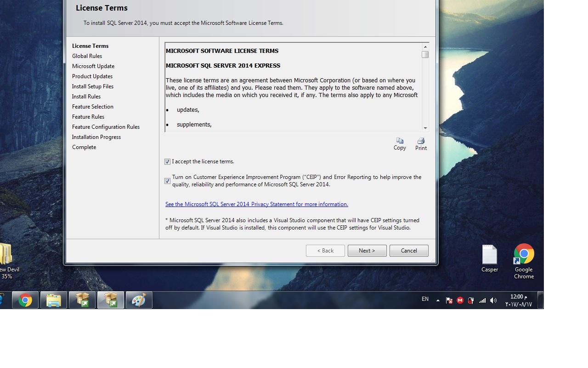Open the clock showing 12:00
Viewport: 588px width, 368px height.
519,300
